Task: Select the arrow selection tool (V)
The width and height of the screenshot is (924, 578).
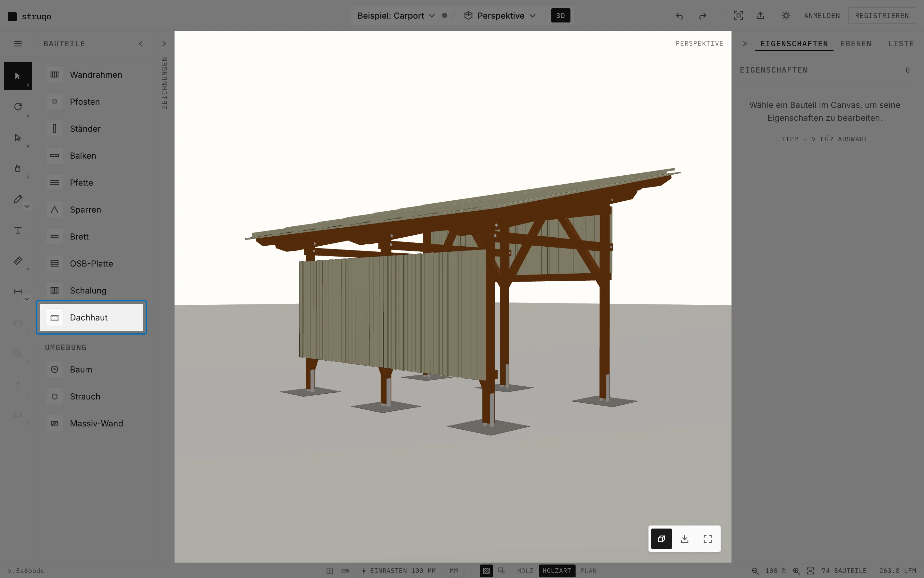Action: point(18,76)
